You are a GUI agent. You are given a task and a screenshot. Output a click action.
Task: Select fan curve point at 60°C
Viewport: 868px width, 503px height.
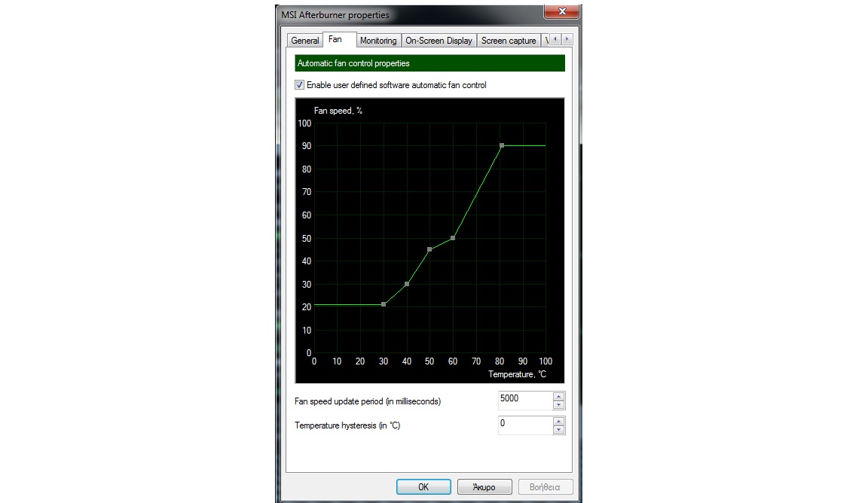point(453,238)
